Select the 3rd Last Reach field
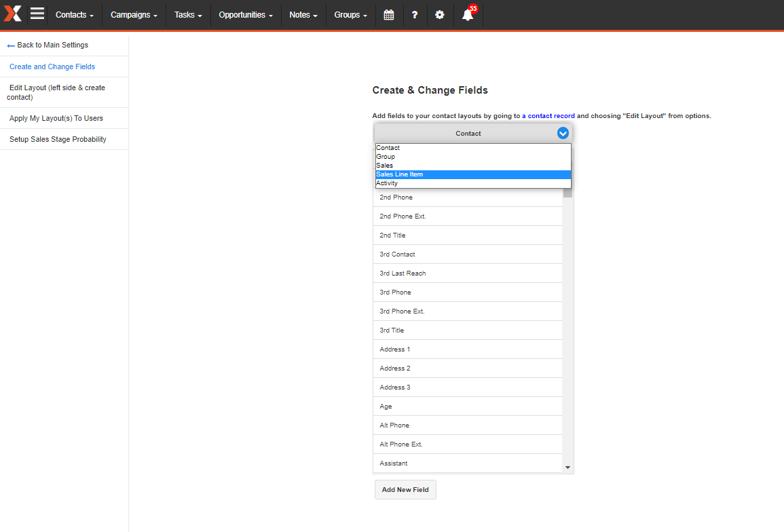Viewport: 784px width, 532px height. coord(403,273)
